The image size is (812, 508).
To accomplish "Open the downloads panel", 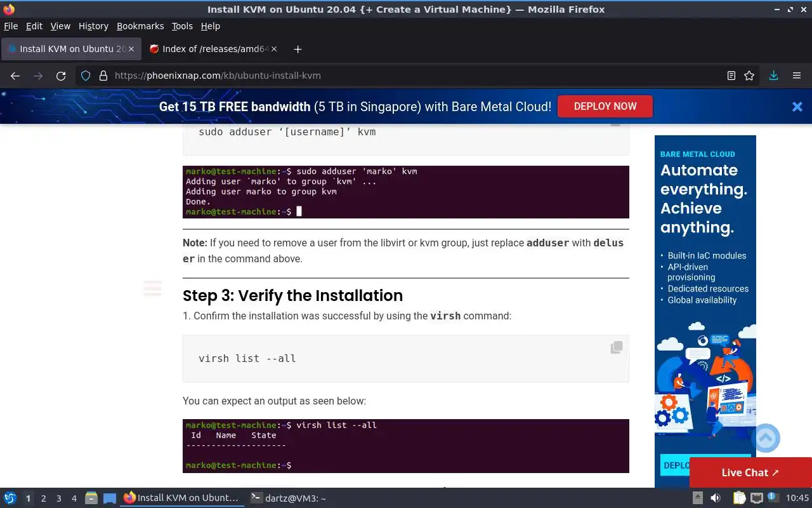I will [x=773, y=76].
